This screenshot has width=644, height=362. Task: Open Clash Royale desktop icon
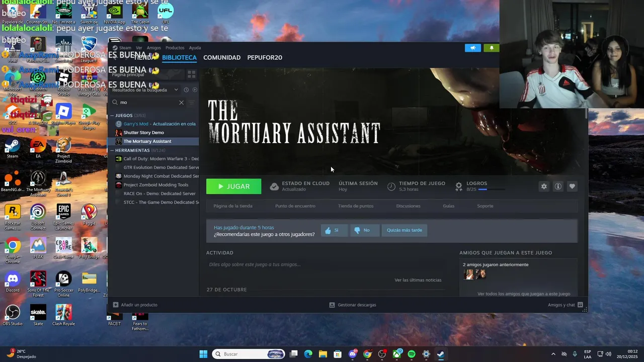(x=63, y=315)
